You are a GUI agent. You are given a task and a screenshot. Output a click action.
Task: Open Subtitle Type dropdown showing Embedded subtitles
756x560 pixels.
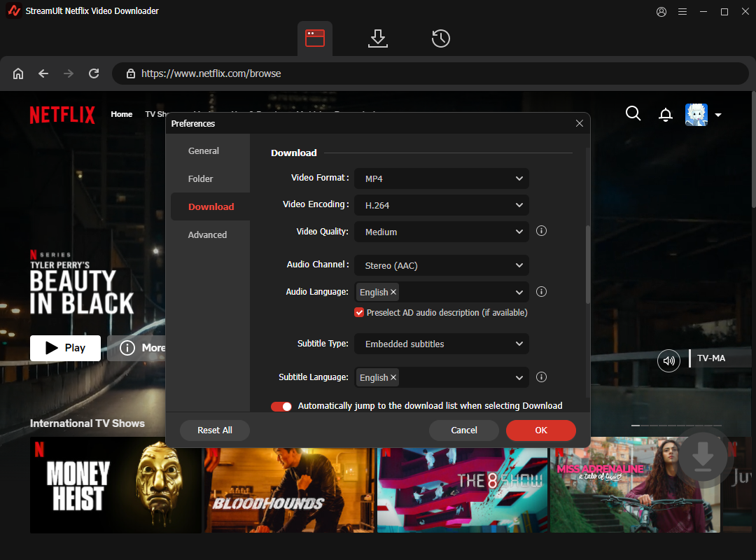point(442,344)
